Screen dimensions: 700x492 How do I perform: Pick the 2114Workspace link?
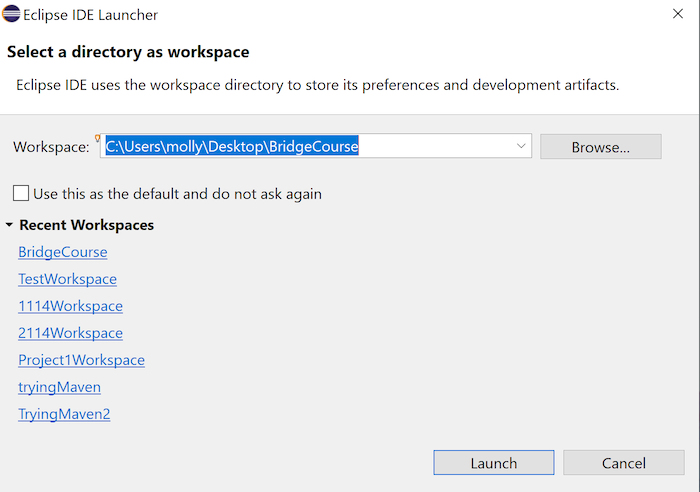(x=70, y=333)
